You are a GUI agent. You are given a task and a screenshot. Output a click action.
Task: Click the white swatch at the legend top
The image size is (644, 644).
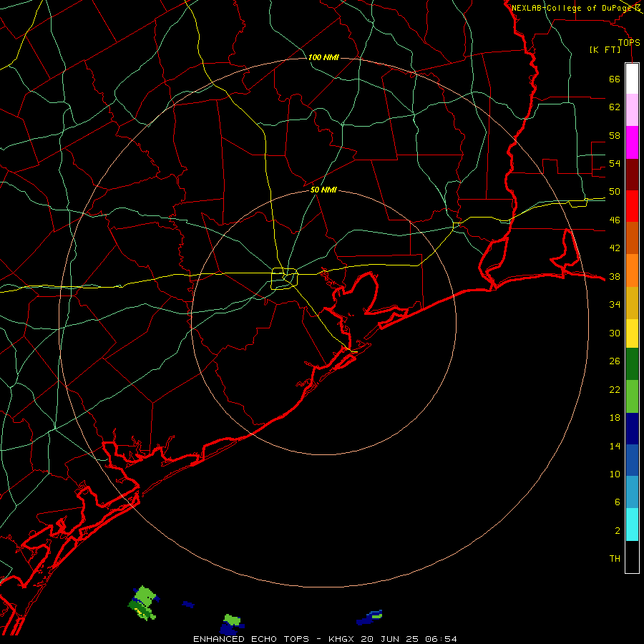[632, 79]
